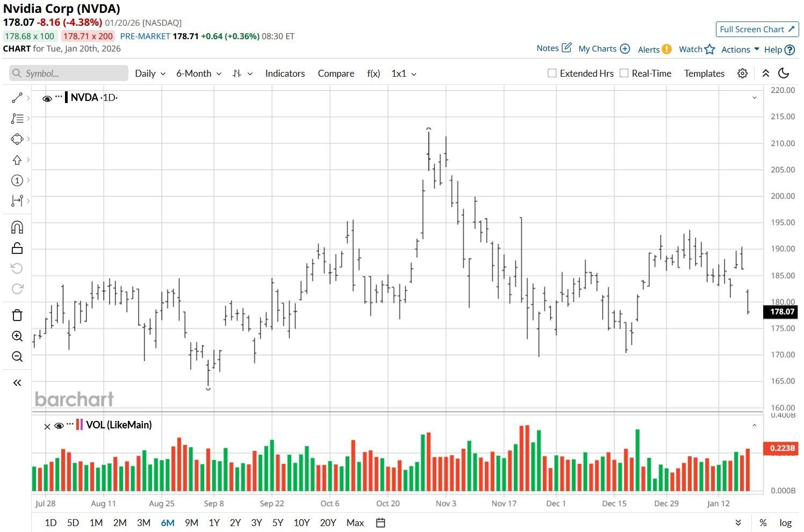
Task: Open the 6-Month period dropdown
Action: click(199, 74)
